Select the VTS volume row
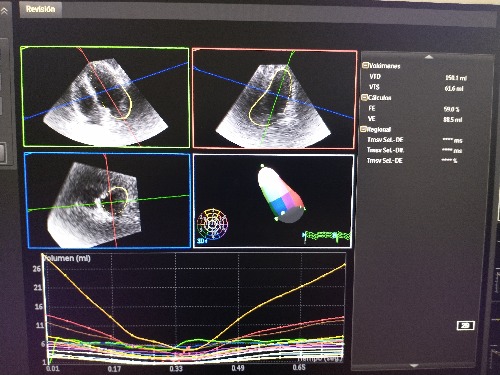 point(417,88)
